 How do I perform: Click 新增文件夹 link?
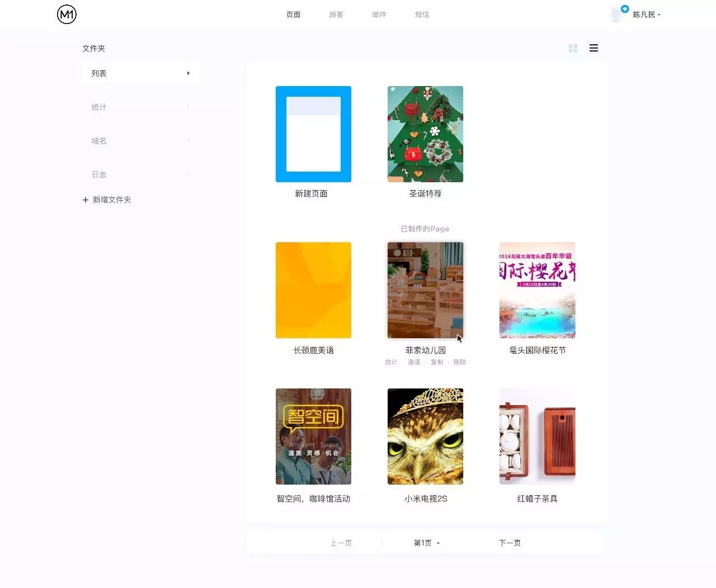pos(112,200)
